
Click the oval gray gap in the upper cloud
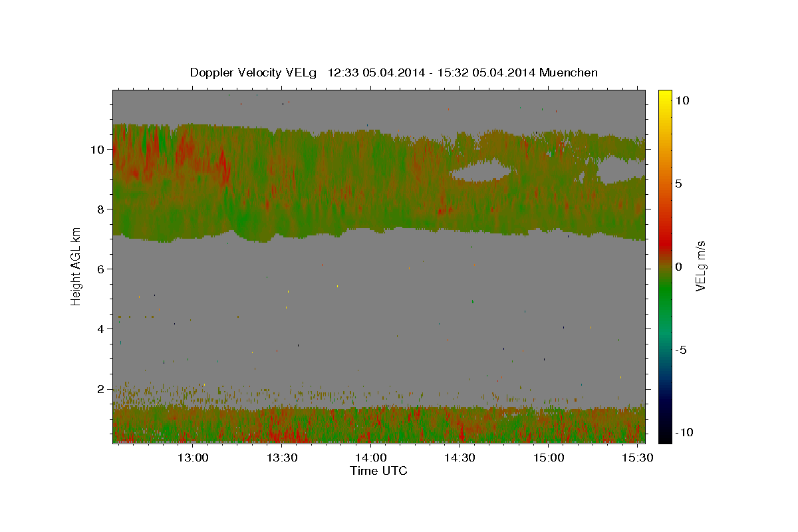[x=481, y=172]
